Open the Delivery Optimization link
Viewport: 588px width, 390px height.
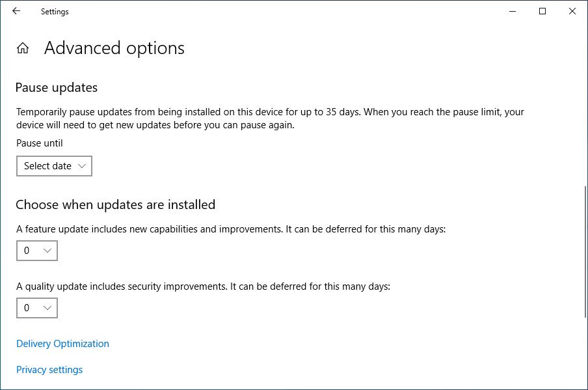click(62, 344)
